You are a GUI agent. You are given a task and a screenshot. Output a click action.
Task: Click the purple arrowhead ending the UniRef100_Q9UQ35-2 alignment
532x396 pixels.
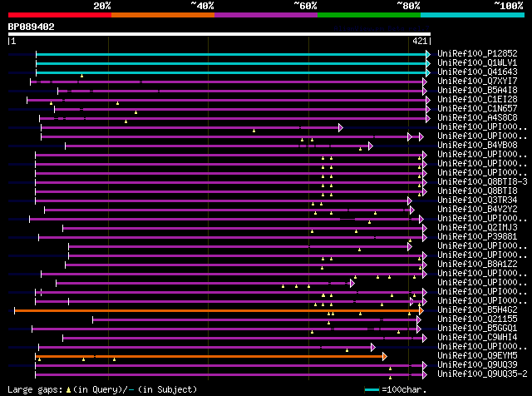pyautogui.click(x=425, y=375)
